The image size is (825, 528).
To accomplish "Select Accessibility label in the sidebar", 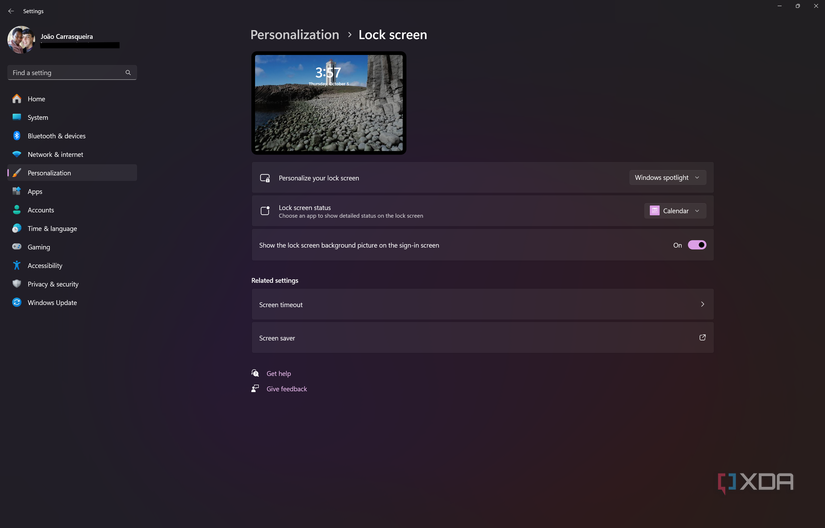I will [45, 266].
